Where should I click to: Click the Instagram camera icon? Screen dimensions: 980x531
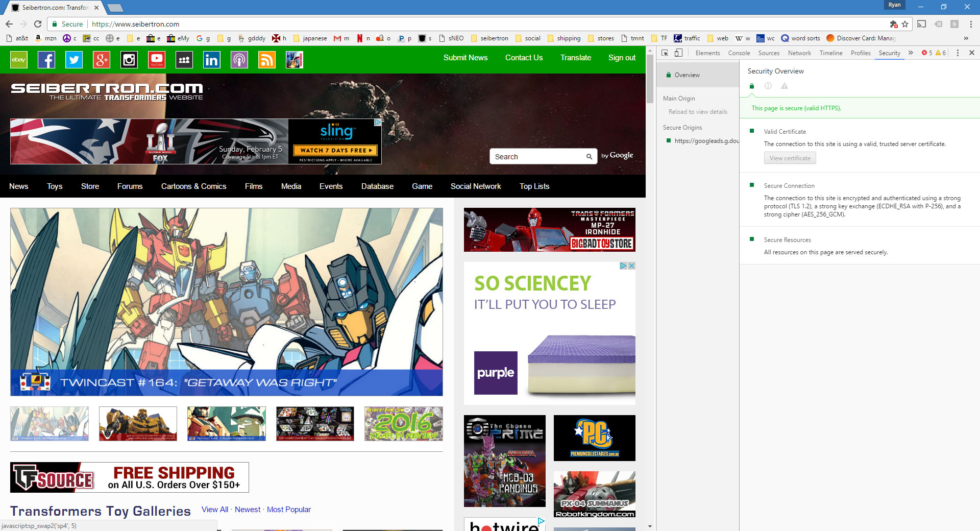[x=129, y=60]
